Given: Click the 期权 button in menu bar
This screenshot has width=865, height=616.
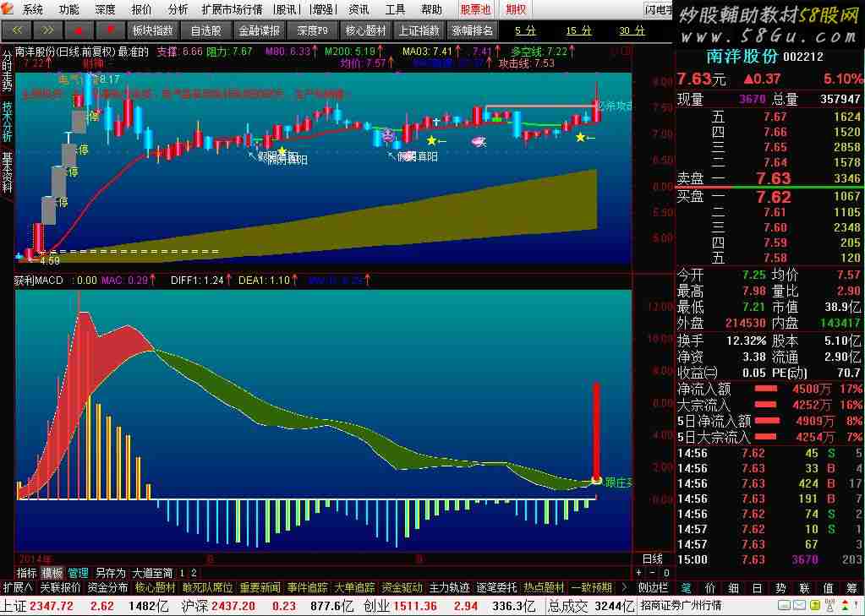Looking at the screenshot, I should pyautogui.click(x=517, y=9).
